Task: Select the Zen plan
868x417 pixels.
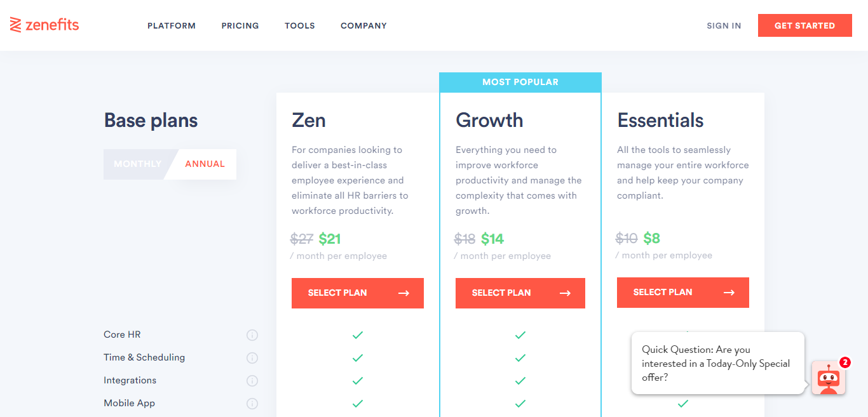Action: tap(358, 293)
